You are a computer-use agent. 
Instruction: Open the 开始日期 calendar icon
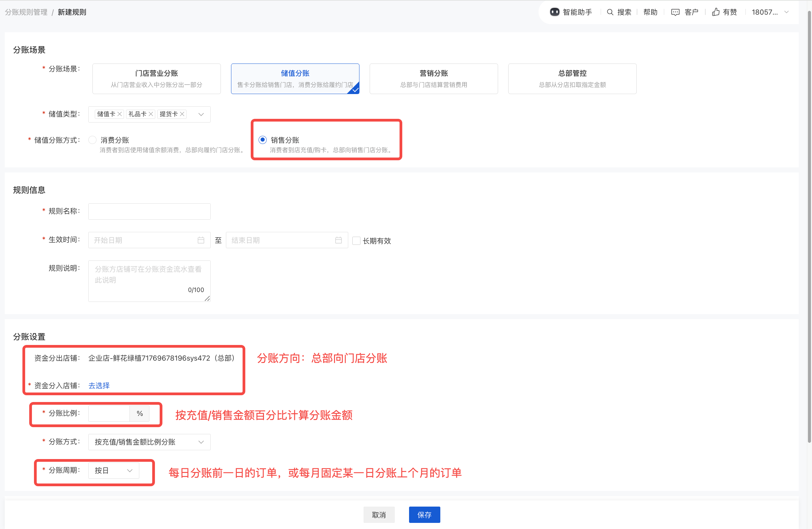201,240
